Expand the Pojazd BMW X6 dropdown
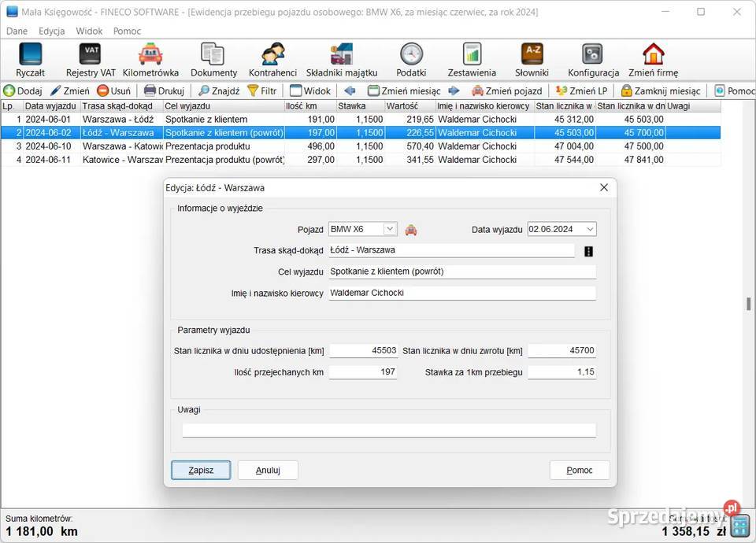Image resolution: width=756 pixels, height=543 pixels. (x=390, y=229)
